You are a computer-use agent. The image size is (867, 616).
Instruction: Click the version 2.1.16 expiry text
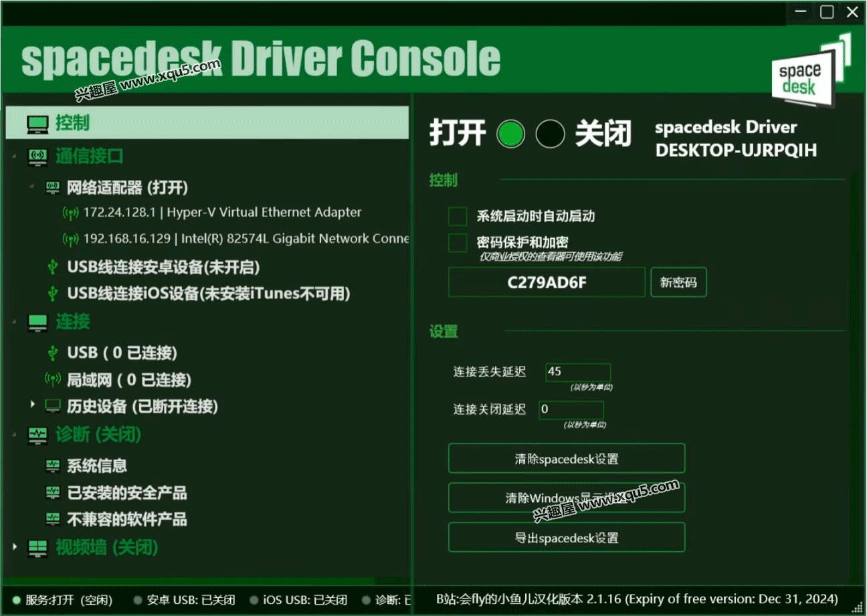pos(637,599)
